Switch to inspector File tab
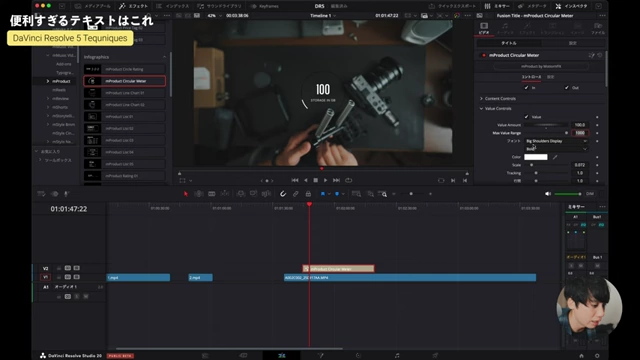Viewport: 640px width, 360px height. [x=598, y=28]
